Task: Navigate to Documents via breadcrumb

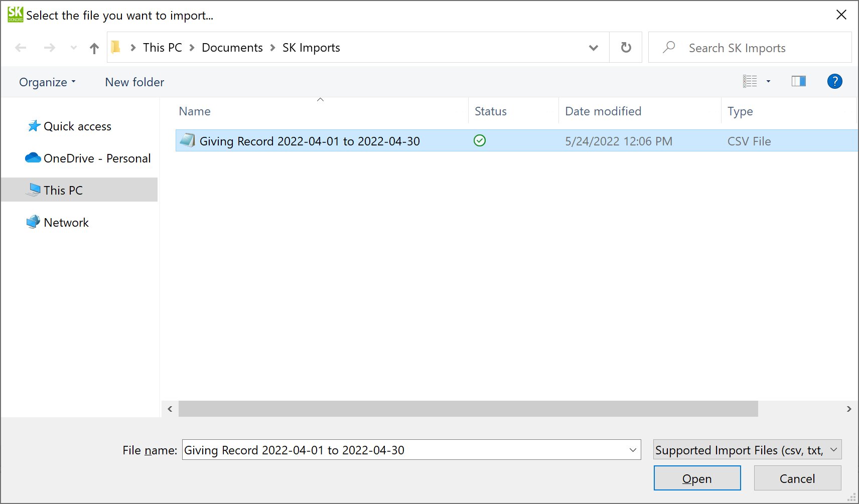Action: [232, 47]
